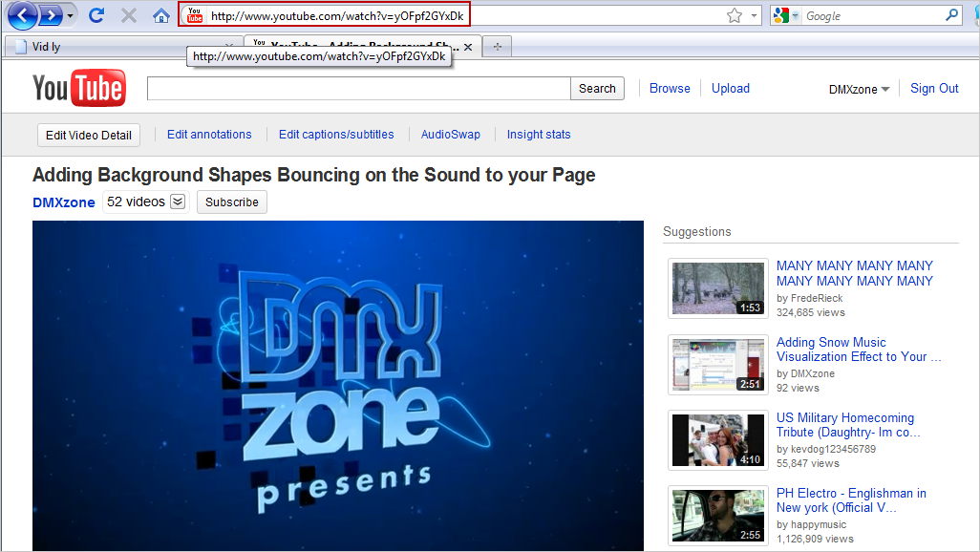Open the PH Electro video thumbnail
This screenshot has height=552, width=980.
718,516
